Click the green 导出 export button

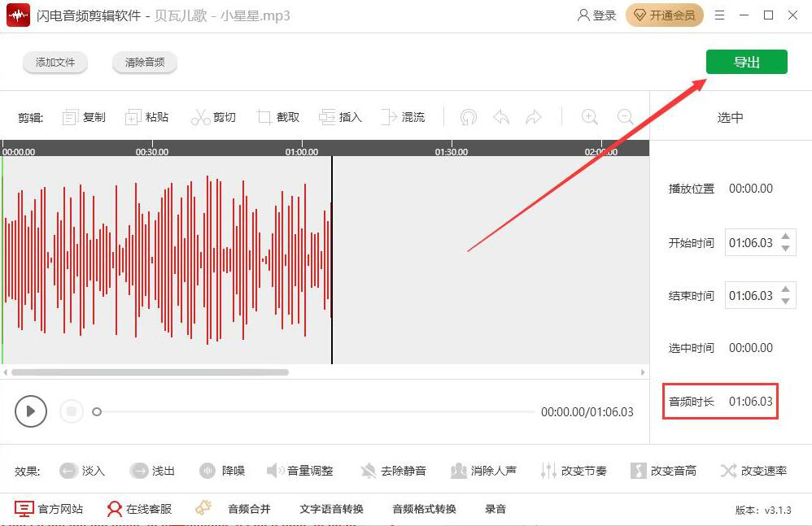pyautogui.click(x=746, y=62)
